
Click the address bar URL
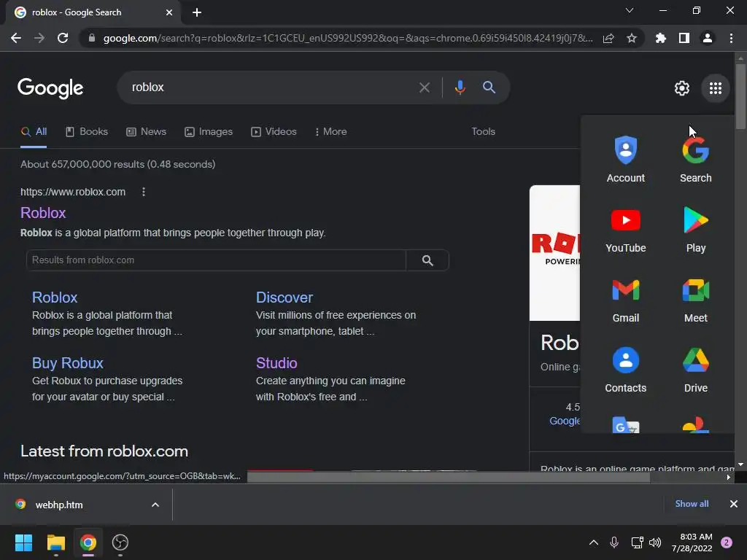click(348, 38)
